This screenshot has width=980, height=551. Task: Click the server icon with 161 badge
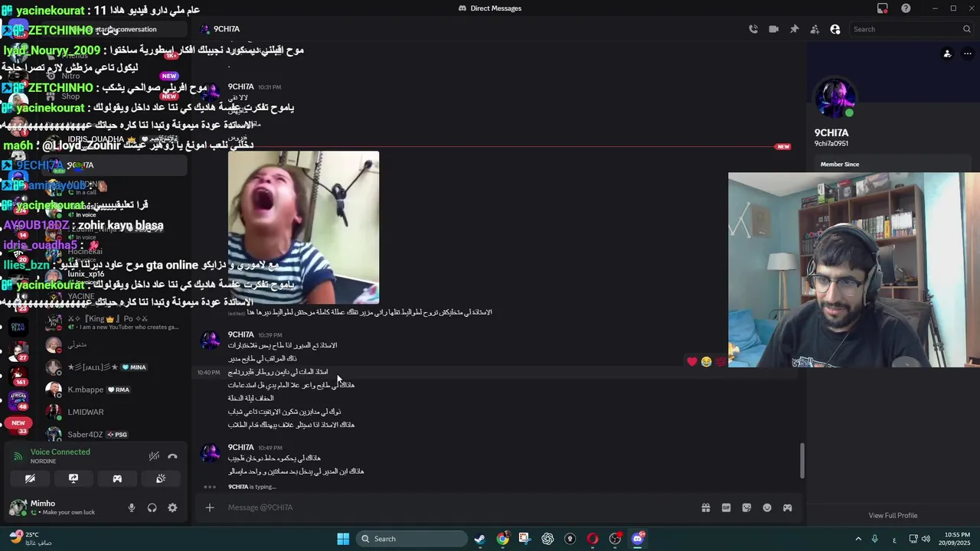tap(18, 374)
